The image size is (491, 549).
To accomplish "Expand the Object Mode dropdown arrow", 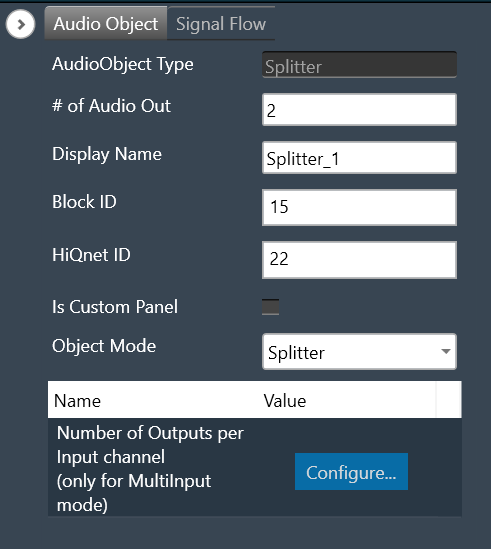I will point(446,352).
